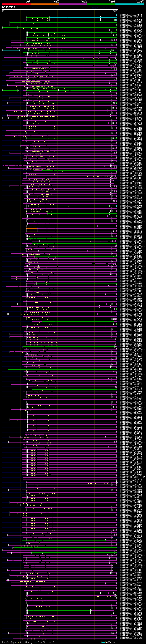Select hit label UniRef100_O24300

pos(131,42)
